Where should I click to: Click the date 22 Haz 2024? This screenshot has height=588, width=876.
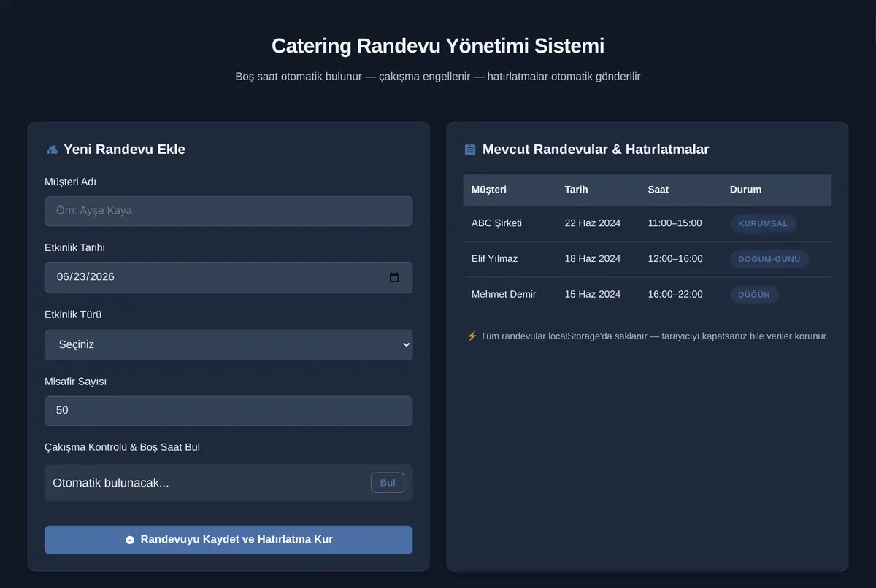593,223
